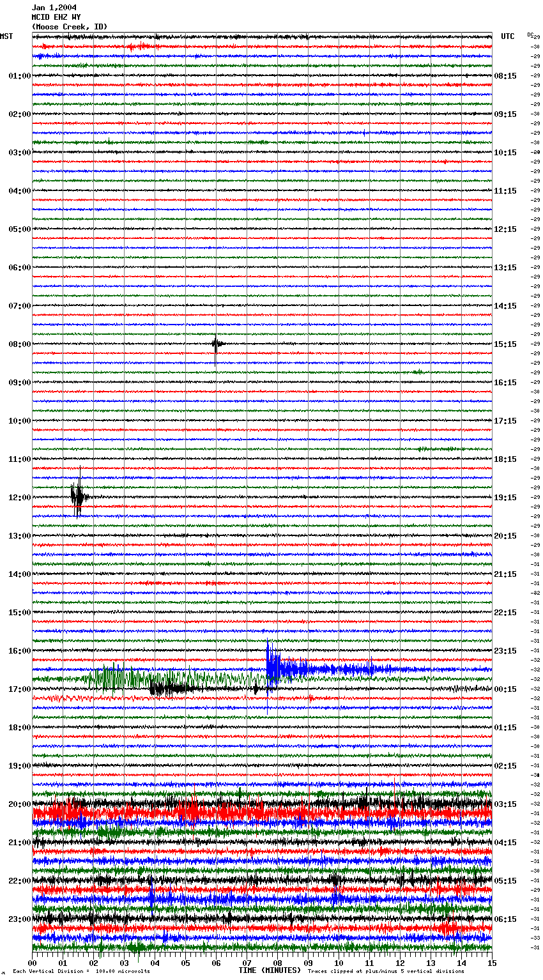Click the '13:00' MST time label

[20, 536]
